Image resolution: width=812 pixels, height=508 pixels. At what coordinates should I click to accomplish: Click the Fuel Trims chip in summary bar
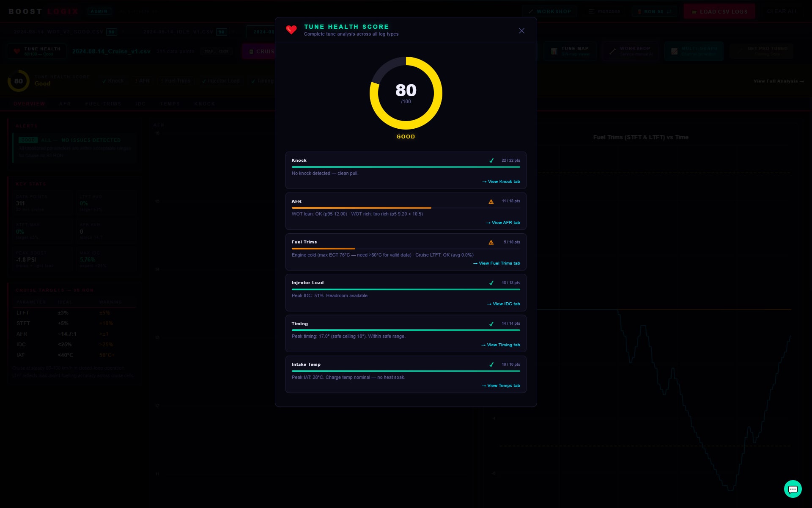(176, 81)
